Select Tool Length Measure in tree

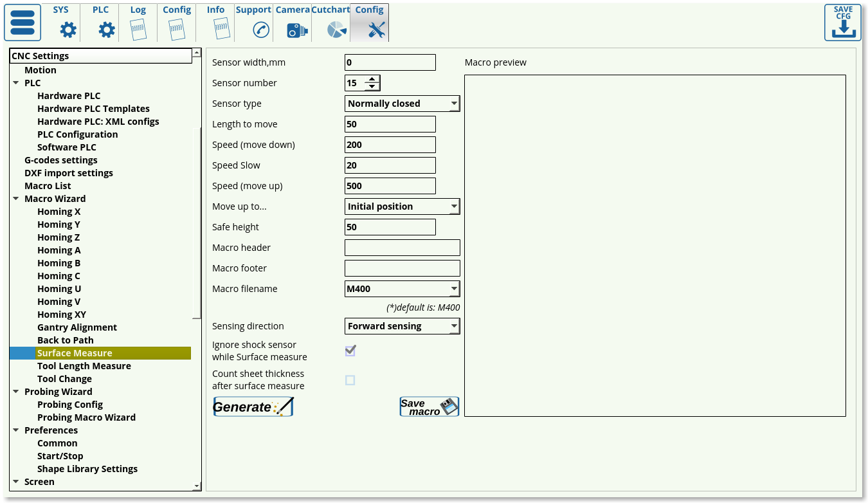84,366
